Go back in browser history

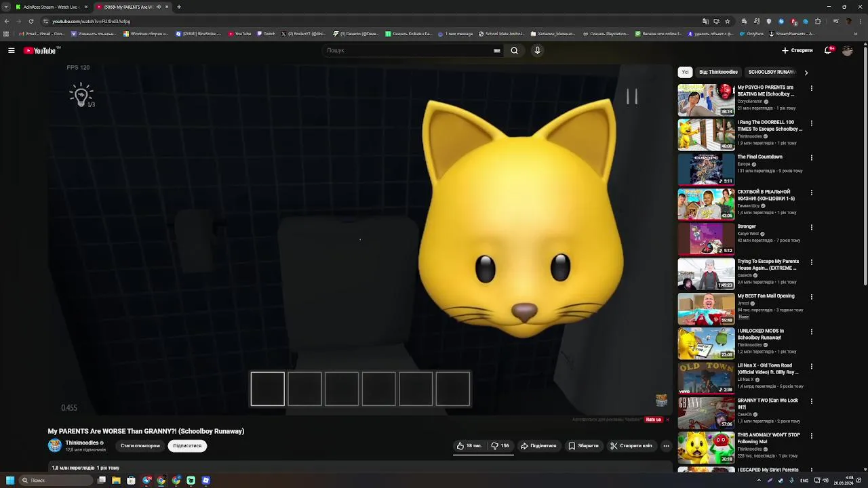tap(7, 21)
